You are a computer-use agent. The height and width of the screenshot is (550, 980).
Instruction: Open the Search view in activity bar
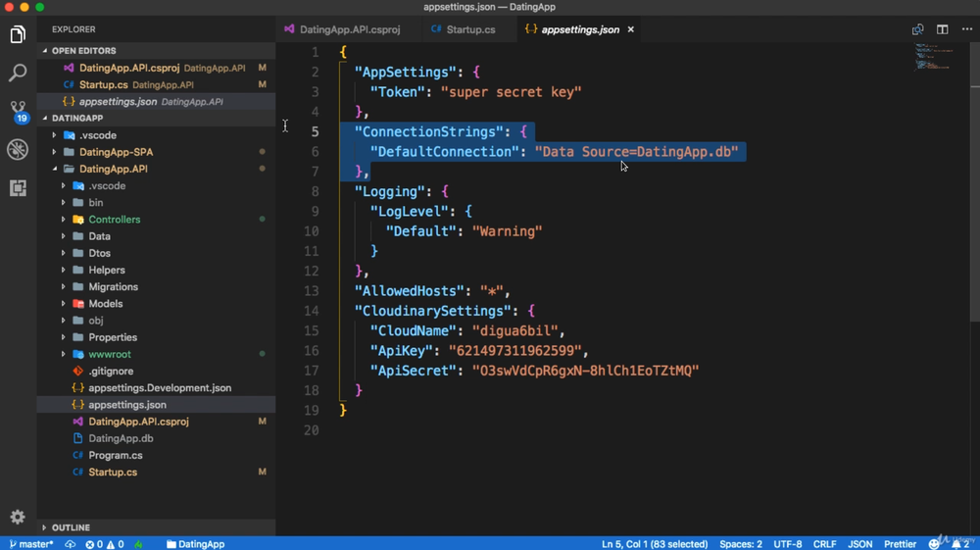[18, 73]
